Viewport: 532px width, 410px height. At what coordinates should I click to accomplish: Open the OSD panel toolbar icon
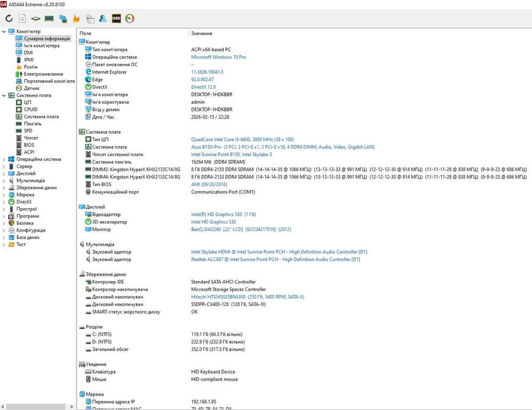coord(116,18)
